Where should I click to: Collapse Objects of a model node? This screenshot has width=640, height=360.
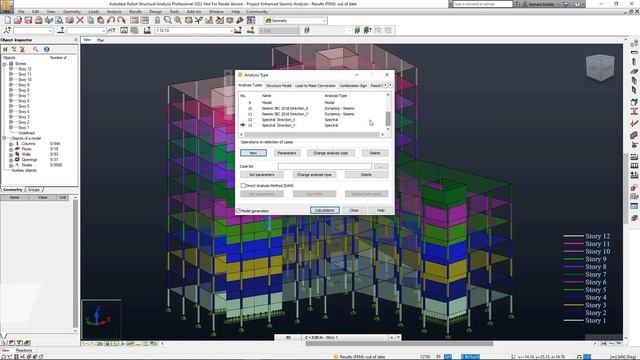(x=4, y=138)
